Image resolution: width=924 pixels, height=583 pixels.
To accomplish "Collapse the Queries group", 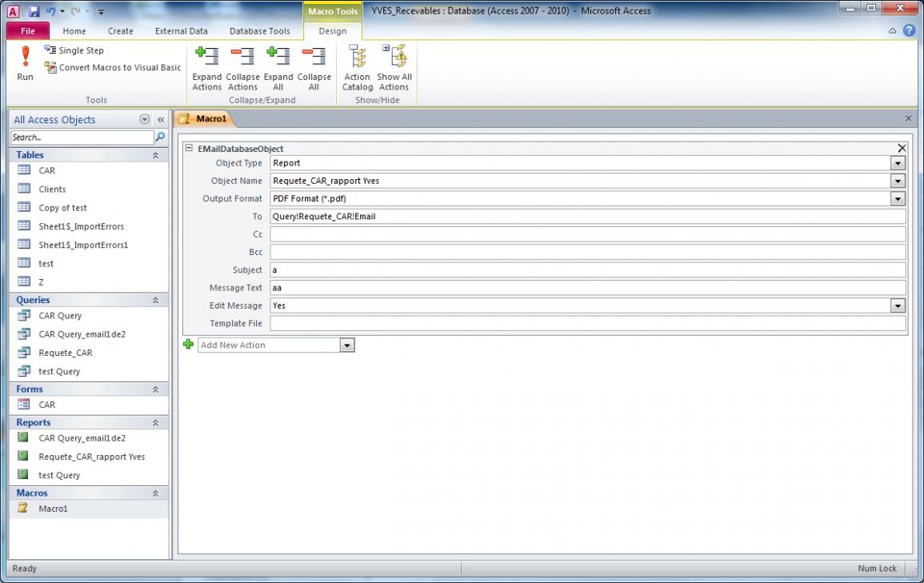I will point(155,301).
